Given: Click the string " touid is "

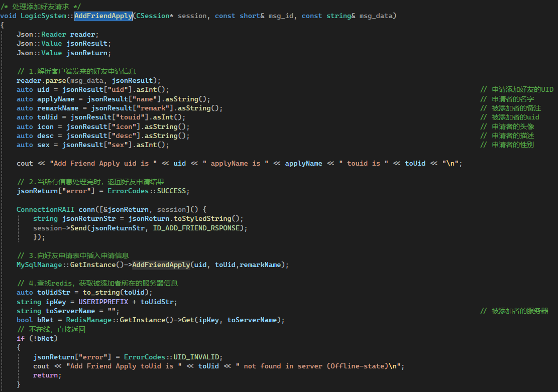Looking at the screenshot, I should (x=364, y=163).
